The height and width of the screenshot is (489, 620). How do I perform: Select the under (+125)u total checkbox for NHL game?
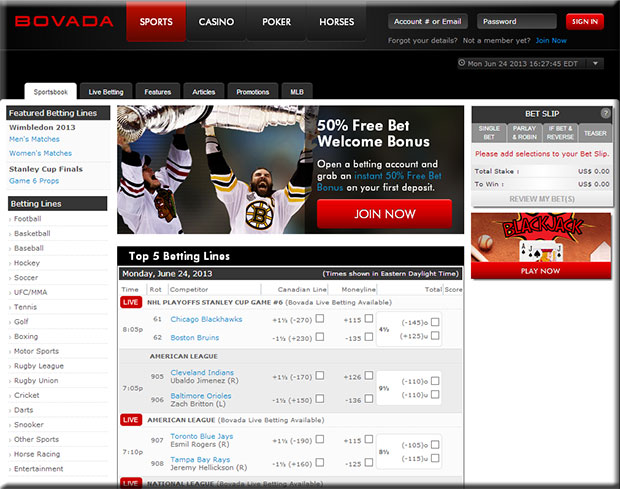click(435, 336)
